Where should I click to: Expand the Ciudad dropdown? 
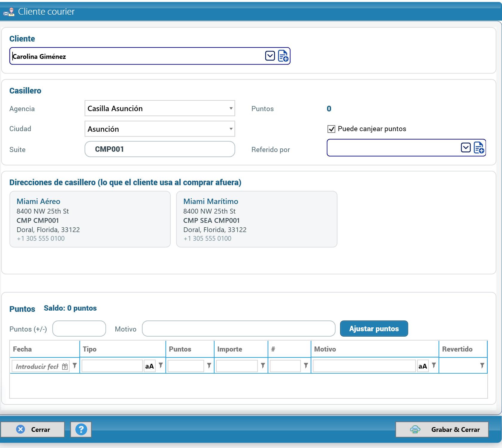231,129
